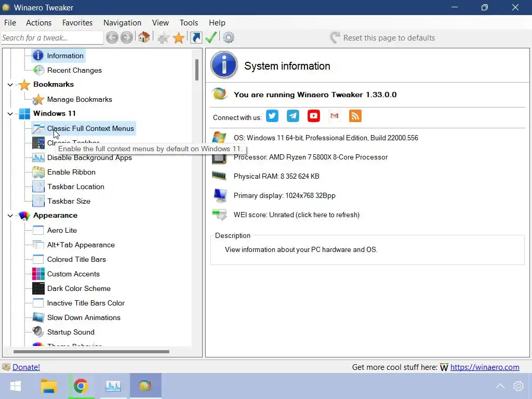The height and width of the screenshot is (399, 532).
Task: Show hidden tray icons chevron
Action: [x=500, y=386]
